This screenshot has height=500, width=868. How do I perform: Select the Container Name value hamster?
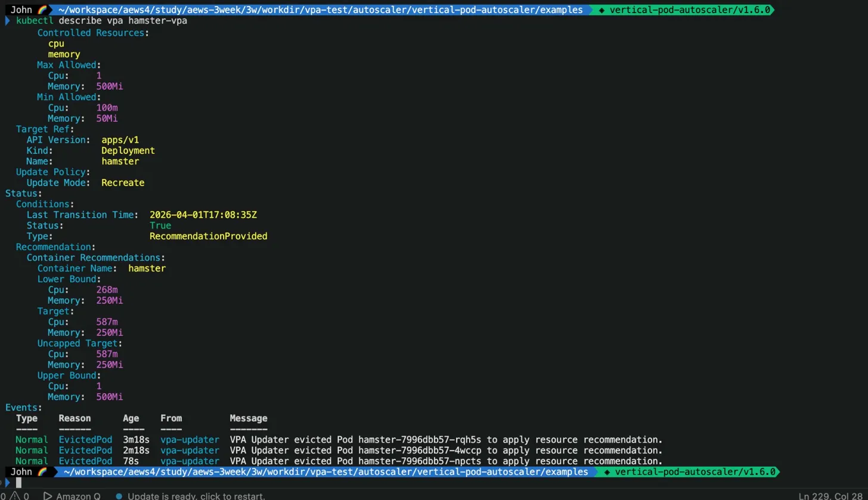coord(147,269)
